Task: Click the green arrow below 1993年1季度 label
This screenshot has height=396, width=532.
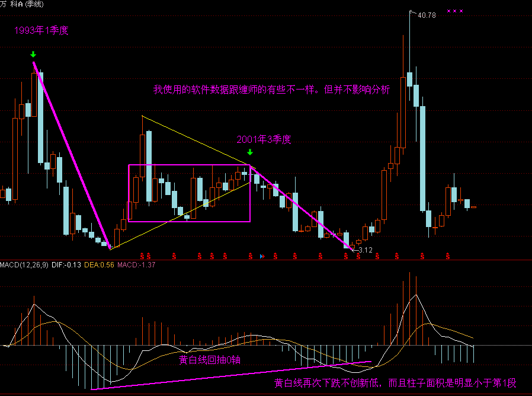Action: (33, 55)
